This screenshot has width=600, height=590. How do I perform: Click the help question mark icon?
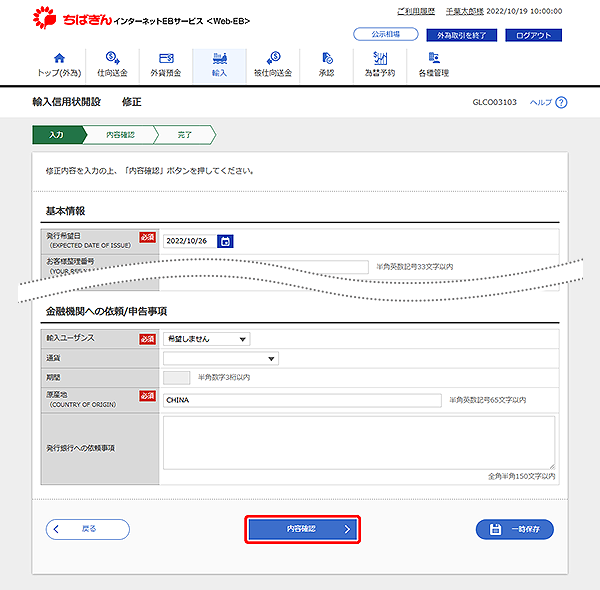point(561,102)
